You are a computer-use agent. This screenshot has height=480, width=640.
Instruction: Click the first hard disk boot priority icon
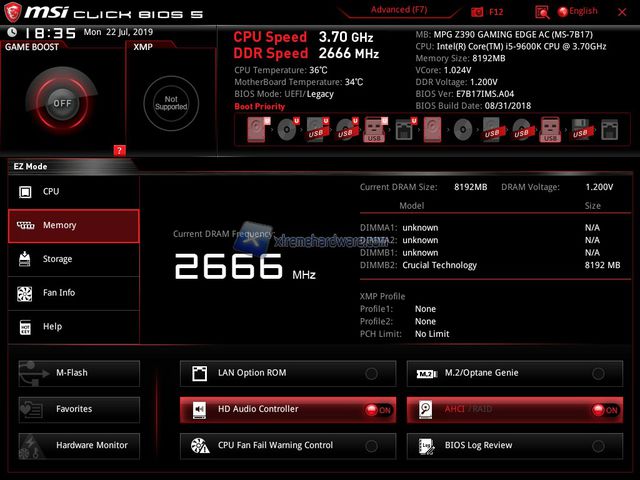tap(260, 129)
